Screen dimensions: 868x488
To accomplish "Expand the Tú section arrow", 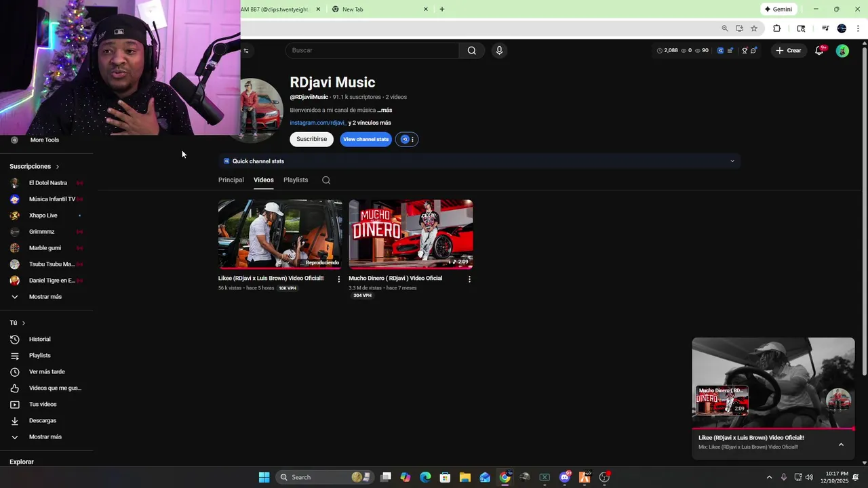I will pos(24,323).
